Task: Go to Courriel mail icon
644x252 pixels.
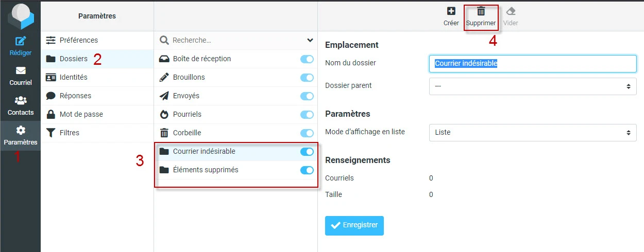Action: pos(20,71)
